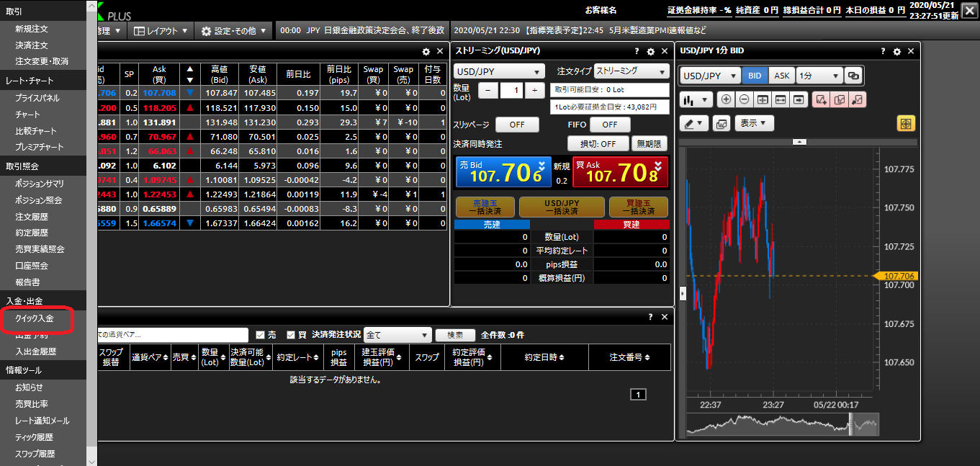Click the fit-width double arrow chart icon
The image size is (980, 466).
pyautogui.click(x=781, y=100)
